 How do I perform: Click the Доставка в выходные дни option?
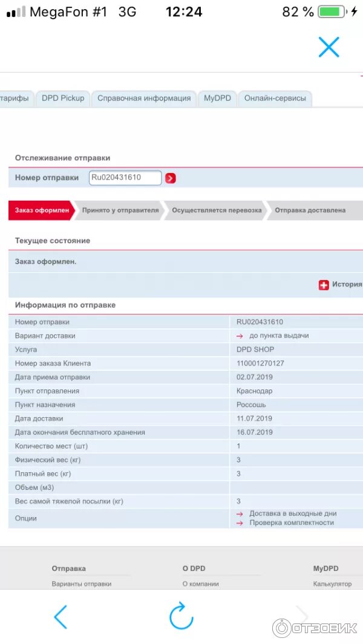293,513
